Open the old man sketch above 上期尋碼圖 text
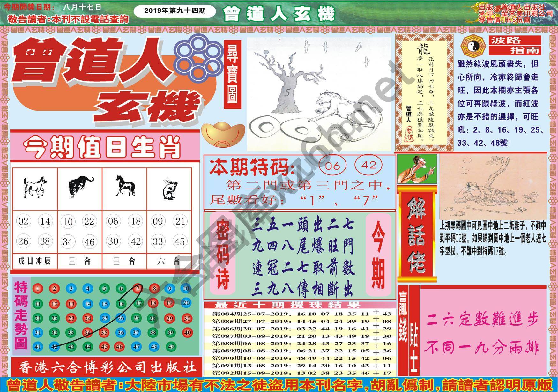The height and width of the screenshot is (392, 558). (x=493, y=187)
